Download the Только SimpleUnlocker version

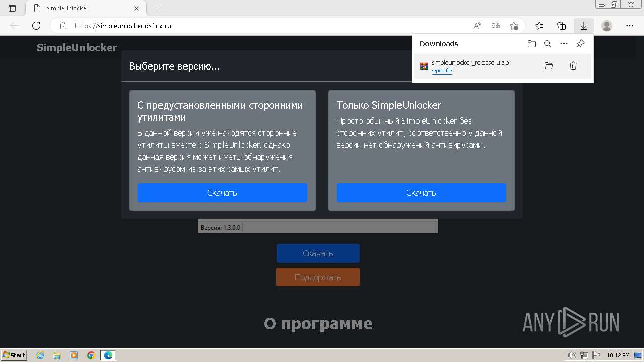(421, 193)
